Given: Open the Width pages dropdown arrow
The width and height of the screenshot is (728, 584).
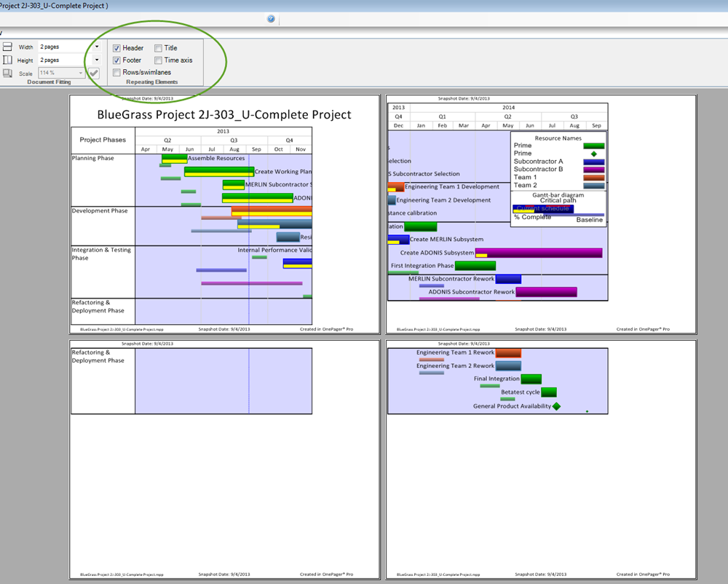Looking at the screenshot, I should click(97, 47).
